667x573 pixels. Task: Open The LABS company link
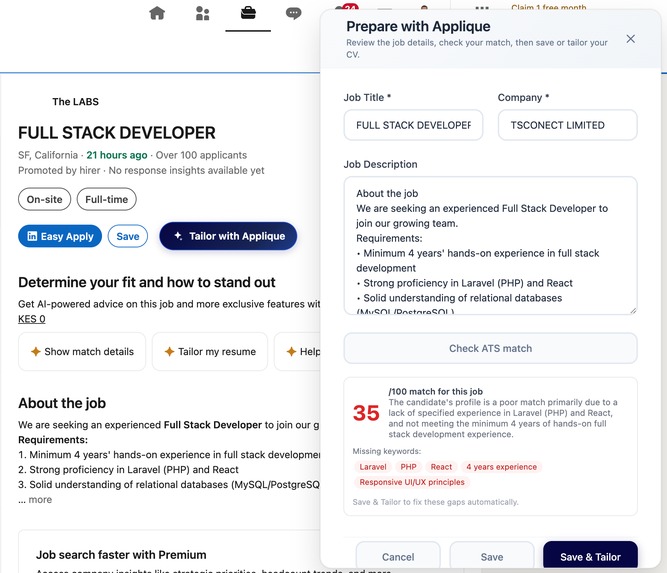click(x=75, y=102)
